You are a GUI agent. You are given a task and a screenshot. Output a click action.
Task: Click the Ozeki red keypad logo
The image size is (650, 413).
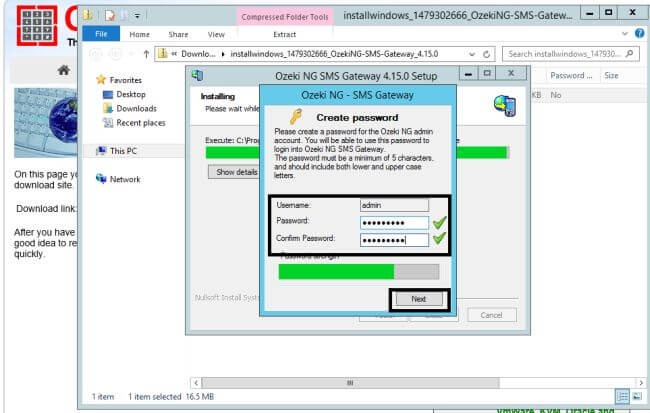[x=36, y=25]
